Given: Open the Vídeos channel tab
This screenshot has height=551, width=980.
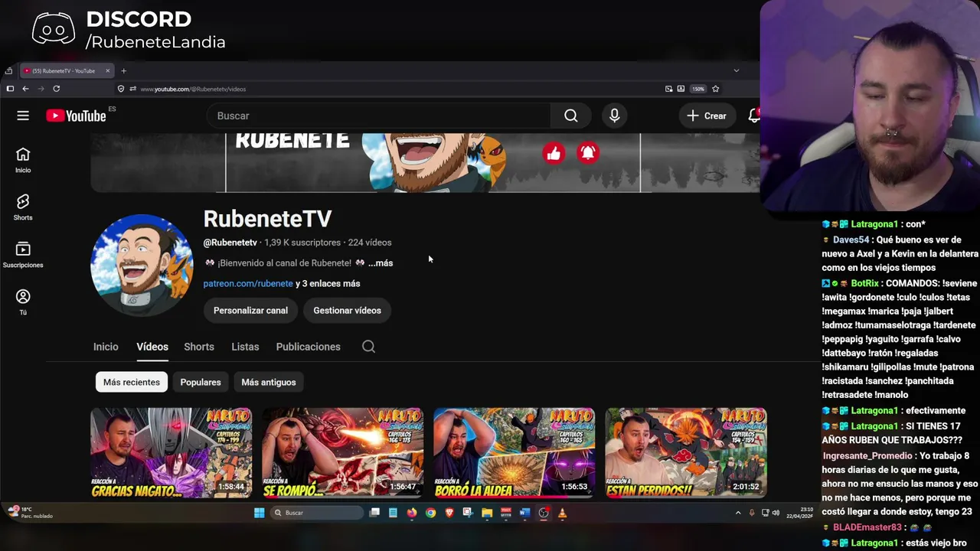Looking at the screenshot, I should [x=152, y=347].
